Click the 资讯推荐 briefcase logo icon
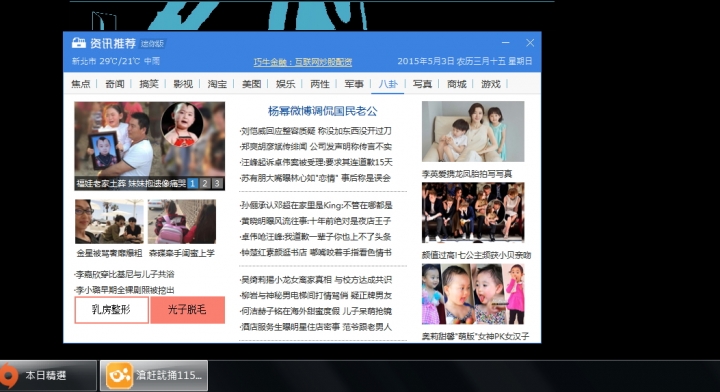Screen dimensions: 720x392 79,43
